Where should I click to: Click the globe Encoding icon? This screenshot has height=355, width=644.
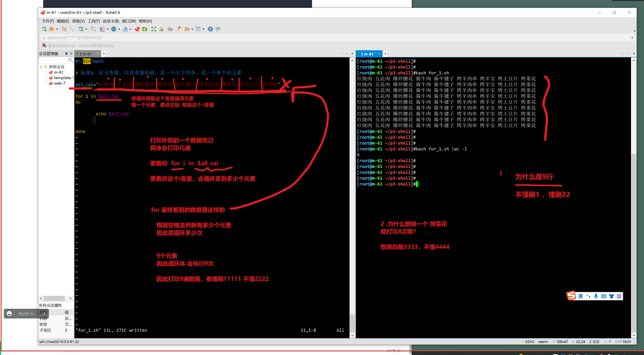(114, 29)
